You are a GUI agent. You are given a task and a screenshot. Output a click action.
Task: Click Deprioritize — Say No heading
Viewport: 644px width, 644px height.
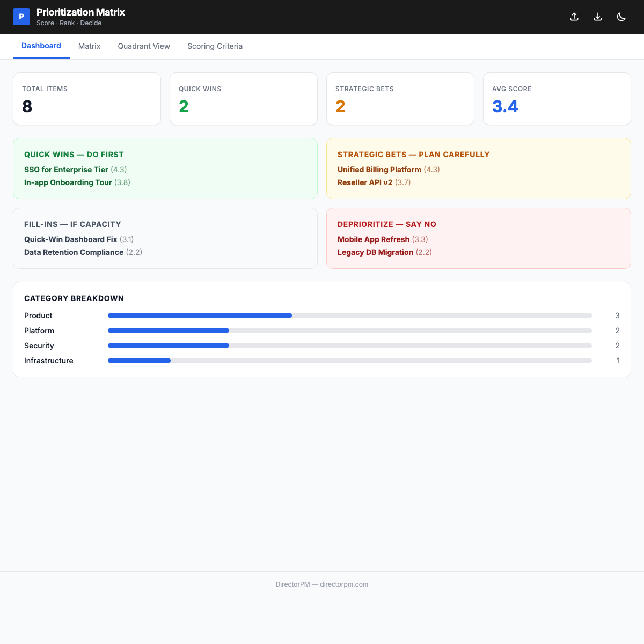click(x=387, y=224)
